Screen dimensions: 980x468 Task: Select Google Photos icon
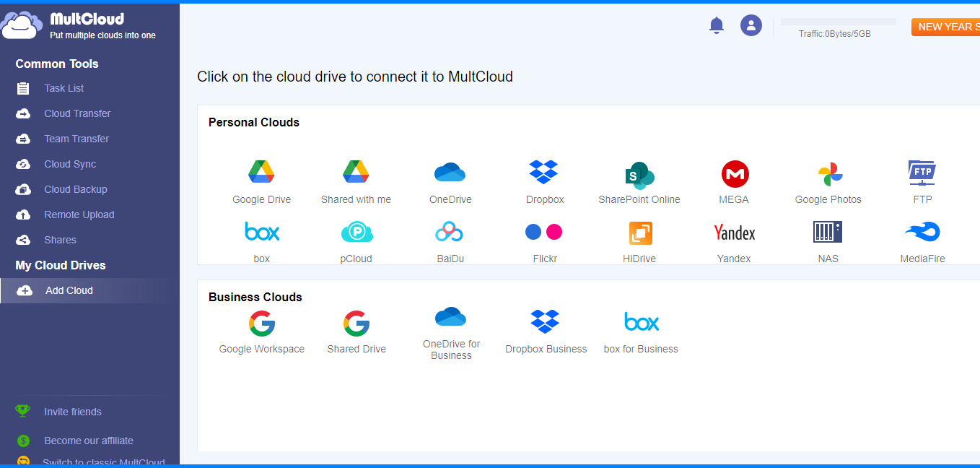[x=829, y=174]
